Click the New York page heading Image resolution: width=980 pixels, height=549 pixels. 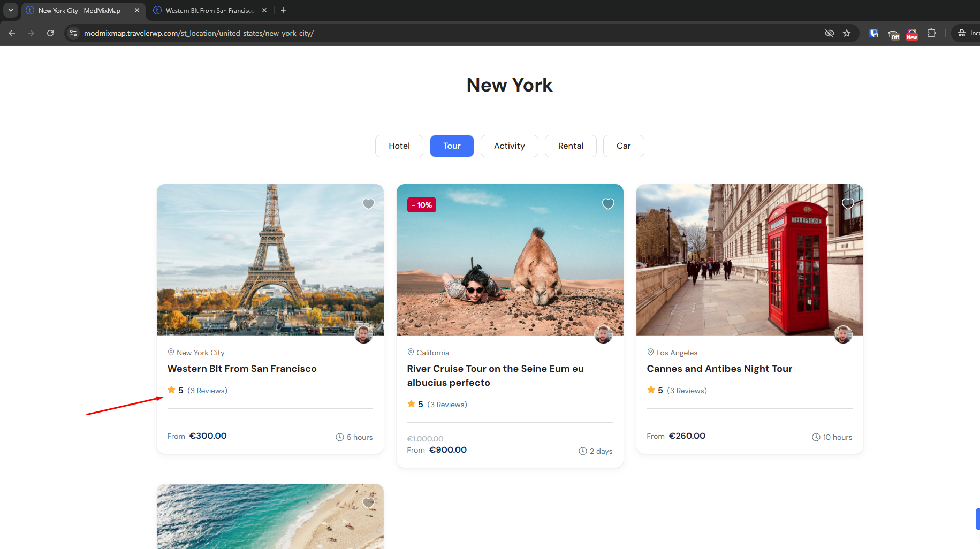pyautogui.click(x=510, y=85)
